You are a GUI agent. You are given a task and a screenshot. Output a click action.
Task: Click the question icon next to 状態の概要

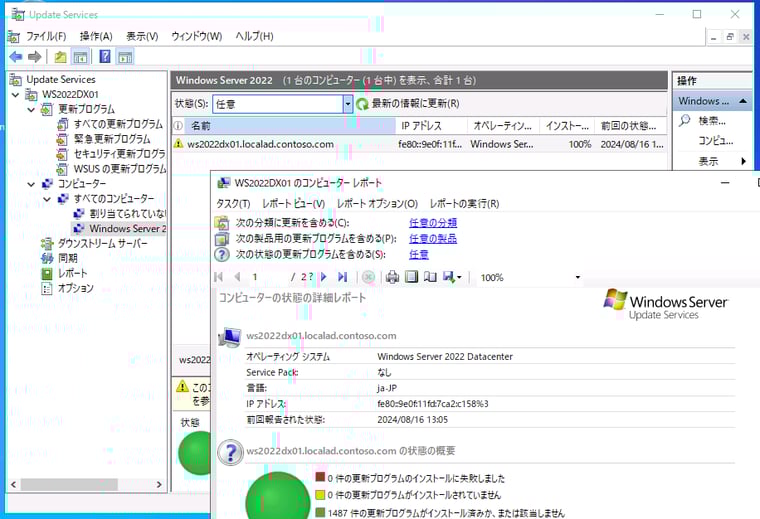click(231, 453)
